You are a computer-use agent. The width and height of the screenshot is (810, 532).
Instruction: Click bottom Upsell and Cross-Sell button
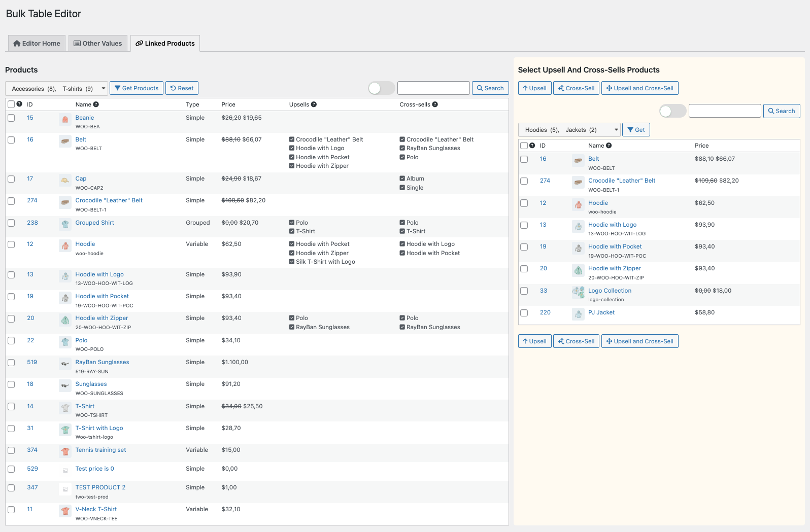[639, 341]
